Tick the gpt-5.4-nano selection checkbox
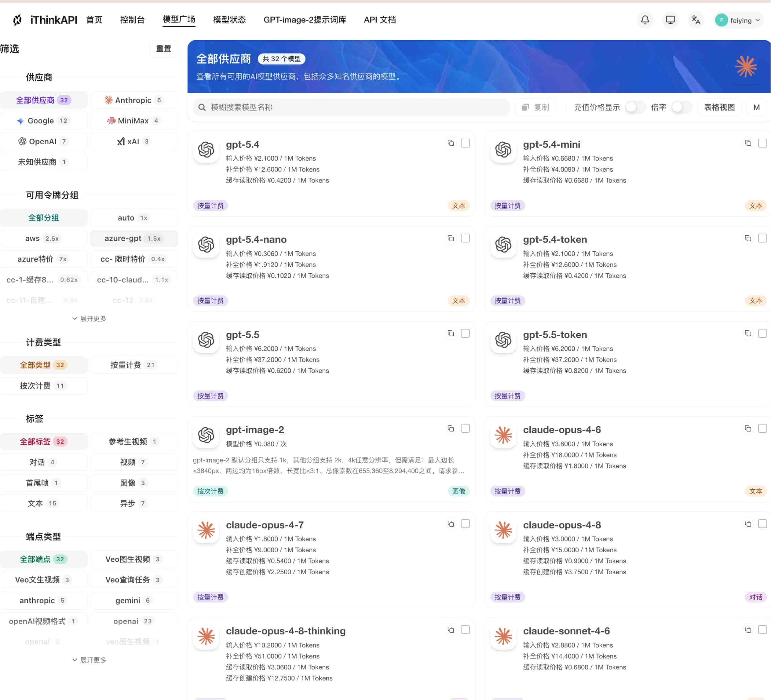This screenshot has width=771, height=700. (465, 238)
